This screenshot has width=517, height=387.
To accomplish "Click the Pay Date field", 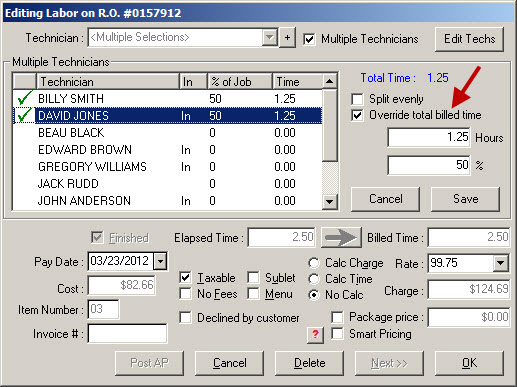I will pyautogui.click(x=121, y=261).
